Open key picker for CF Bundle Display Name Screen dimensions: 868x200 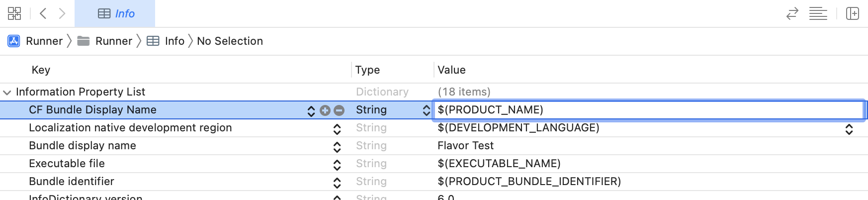click(311, 110)
